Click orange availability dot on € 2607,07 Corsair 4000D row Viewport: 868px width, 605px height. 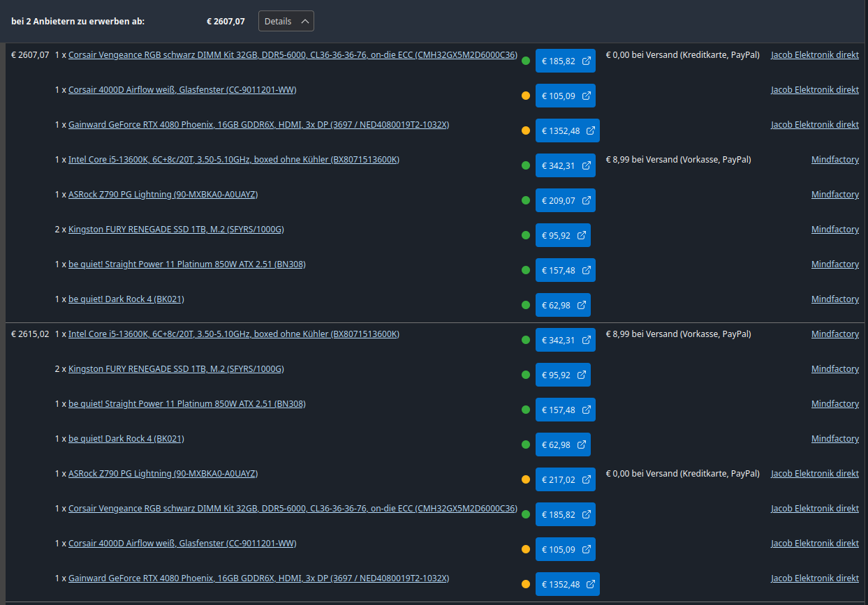pos(526,96)
